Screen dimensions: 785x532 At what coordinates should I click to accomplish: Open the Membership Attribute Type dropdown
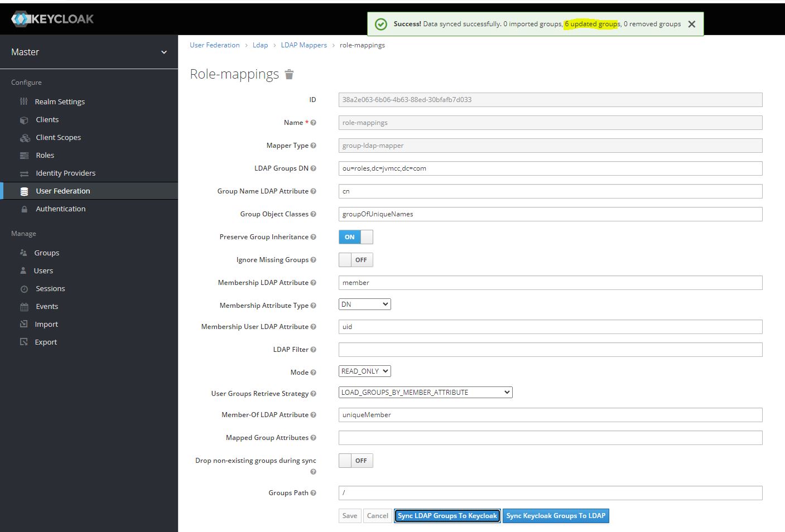(364, 304)
